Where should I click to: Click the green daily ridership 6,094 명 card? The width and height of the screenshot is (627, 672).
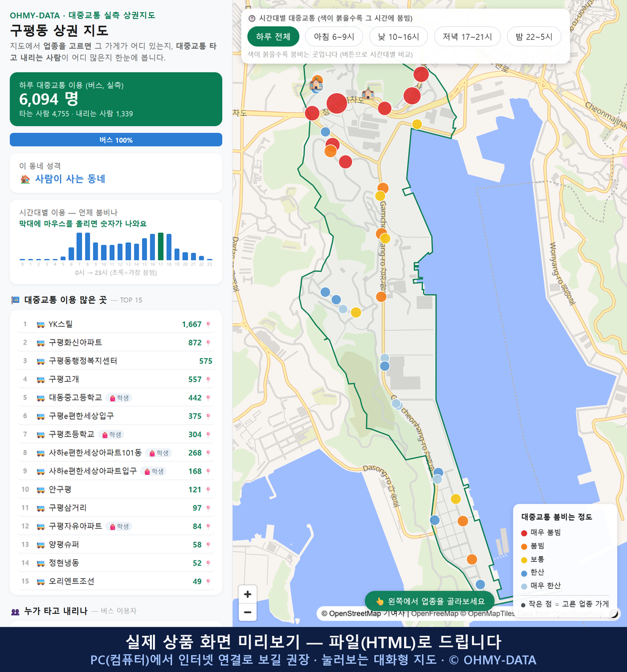point(116,99)
